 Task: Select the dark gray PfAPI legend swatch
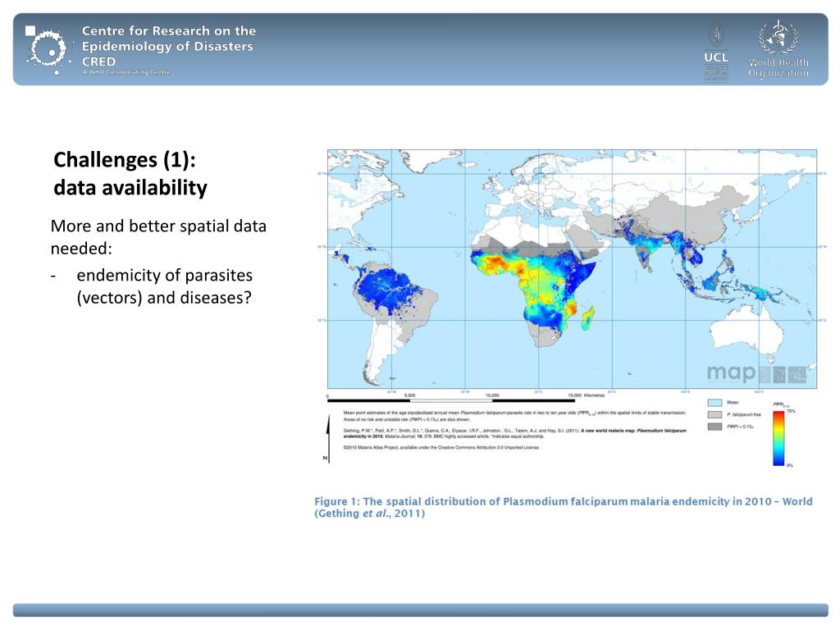click(714, 427)
